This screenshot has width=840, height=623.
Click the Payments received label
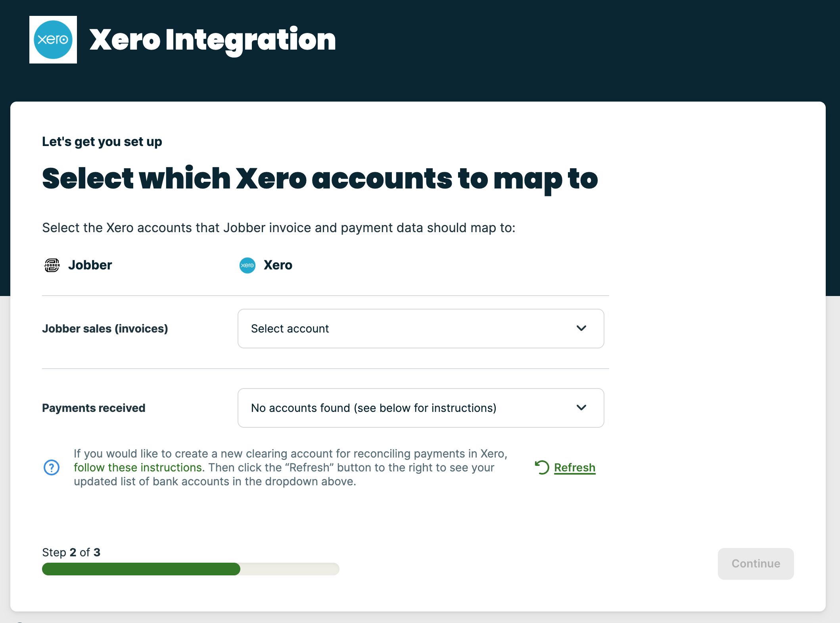94,408
